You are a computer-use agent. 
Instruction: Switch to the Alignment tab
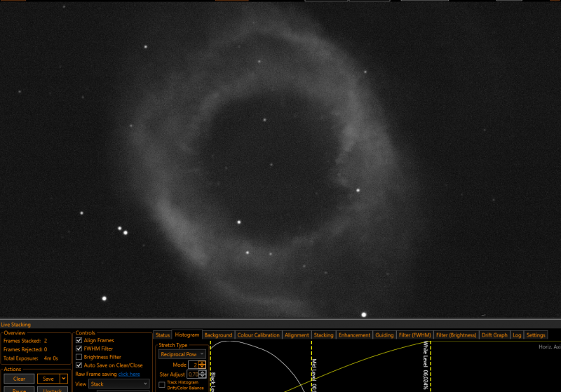point(297,335)
